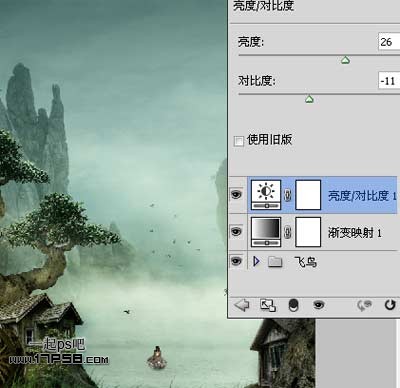This screenshot has height=388, width=400.
Task: Hide the 亮度/对比度 1 layer
Action: (x=236, y=194)
